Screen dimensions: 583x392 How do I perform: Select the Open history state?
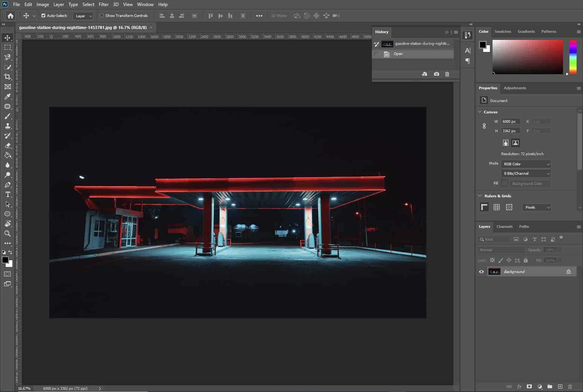point(413,54)
